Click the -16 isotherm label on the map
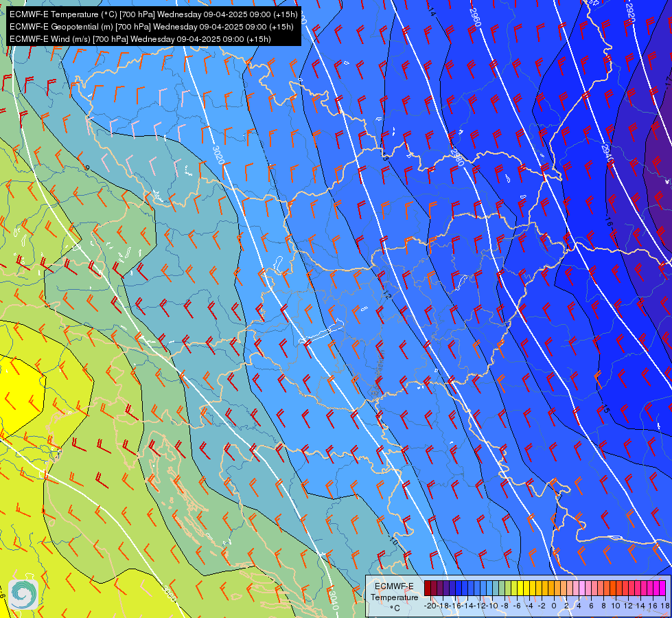Screen dimensions: 672x618 (x=609, y=221)
